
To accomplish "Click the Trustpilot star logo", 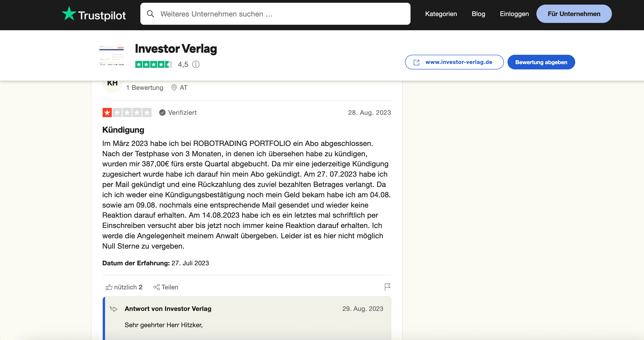I will (x=69, y=14).
